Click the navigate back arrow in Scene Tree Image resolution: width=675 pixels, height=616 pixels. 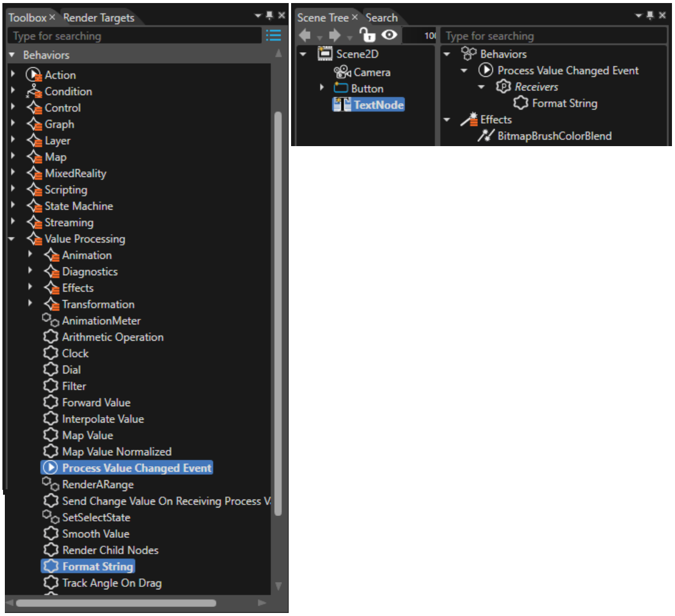pos(304,35)
